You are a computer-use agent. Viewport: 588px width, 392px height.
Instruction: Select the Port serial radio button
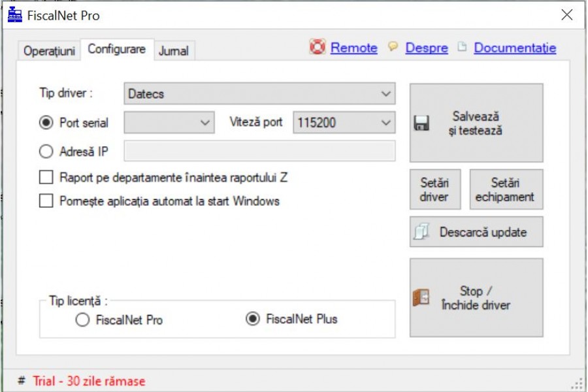point(46,122)
